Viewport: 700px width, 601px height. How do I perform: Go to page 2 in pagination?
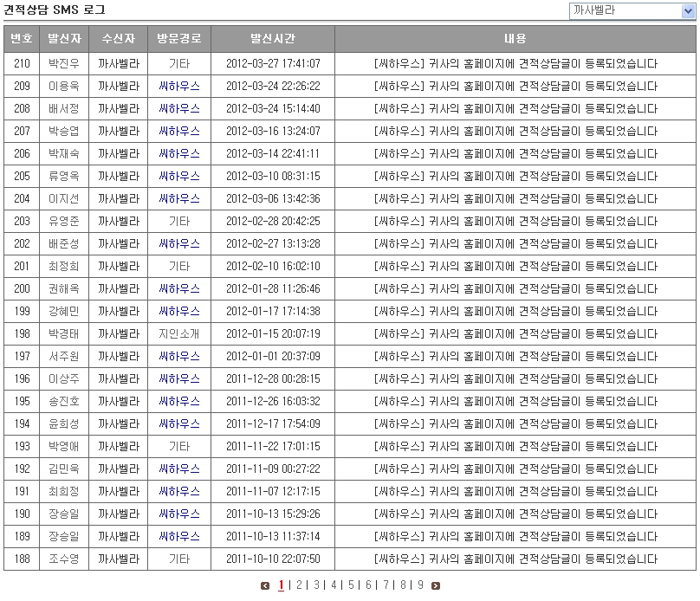click(x=299, y=585)
